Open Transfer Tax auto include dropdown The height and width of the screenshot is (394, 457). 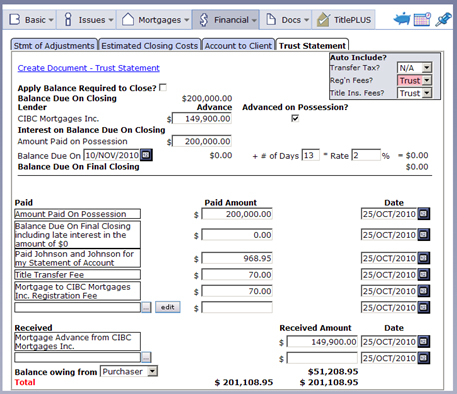coord(427,68)
